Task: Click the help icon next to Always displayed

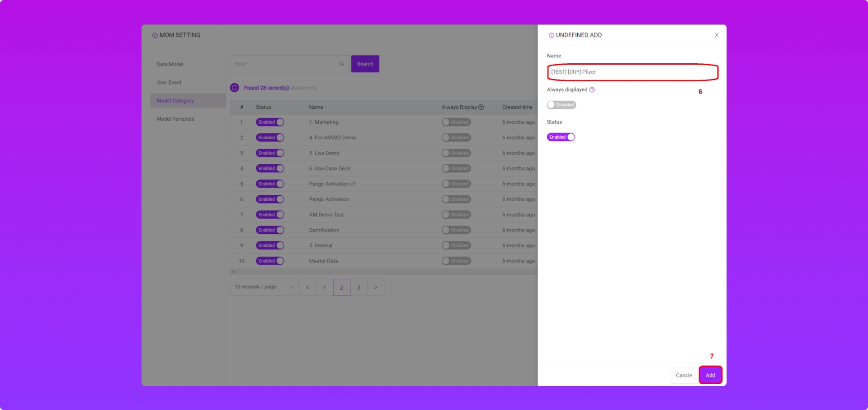Action: [x=592, y=90]
